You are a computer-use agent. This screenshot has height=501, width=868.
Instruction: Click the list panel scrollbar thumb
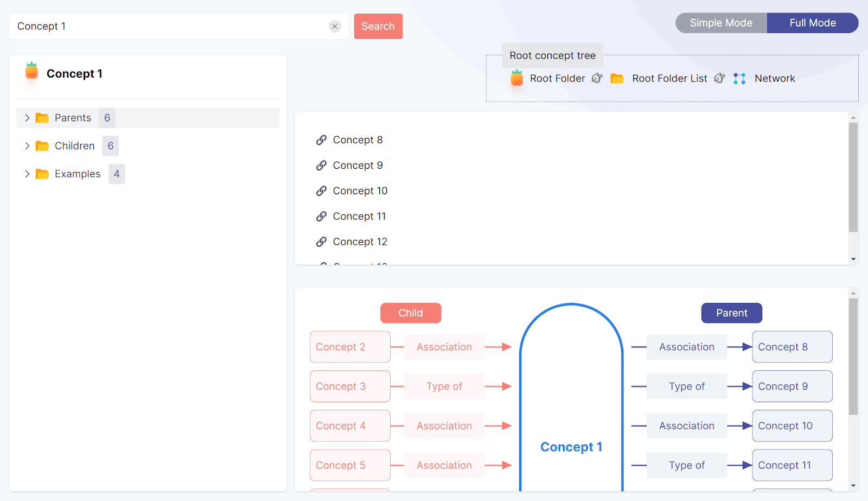[x=853, y=177]
